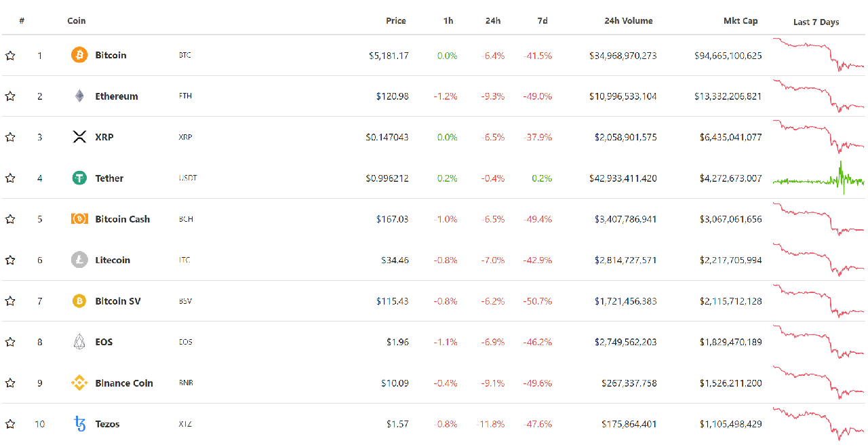The height and width of the screenshot is (447, 868).
Task: Open the EOS coin name link
Action: click(104, 343)
